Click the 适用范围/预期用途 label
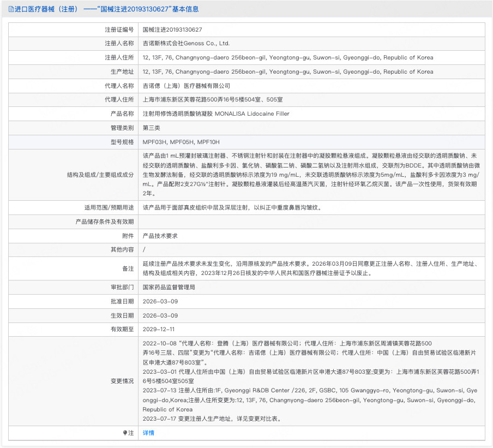 (x=109, y=208)
